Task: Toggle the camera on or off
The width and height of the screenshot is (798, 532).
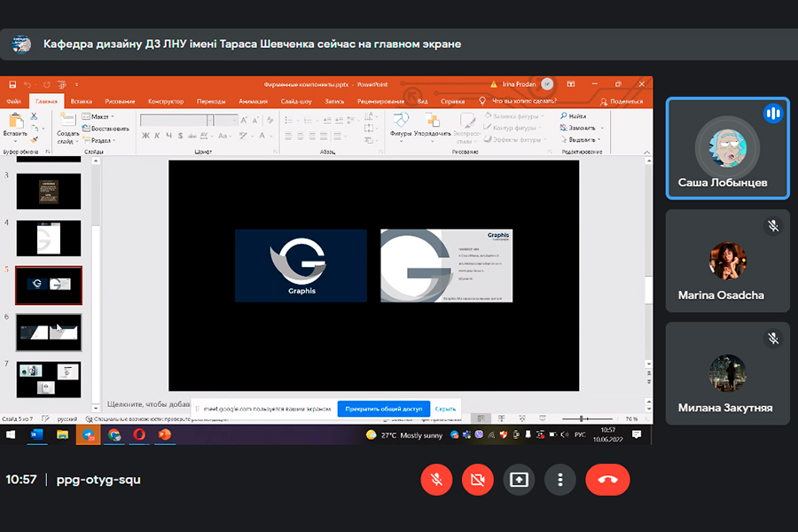Action: coord(477,480)
